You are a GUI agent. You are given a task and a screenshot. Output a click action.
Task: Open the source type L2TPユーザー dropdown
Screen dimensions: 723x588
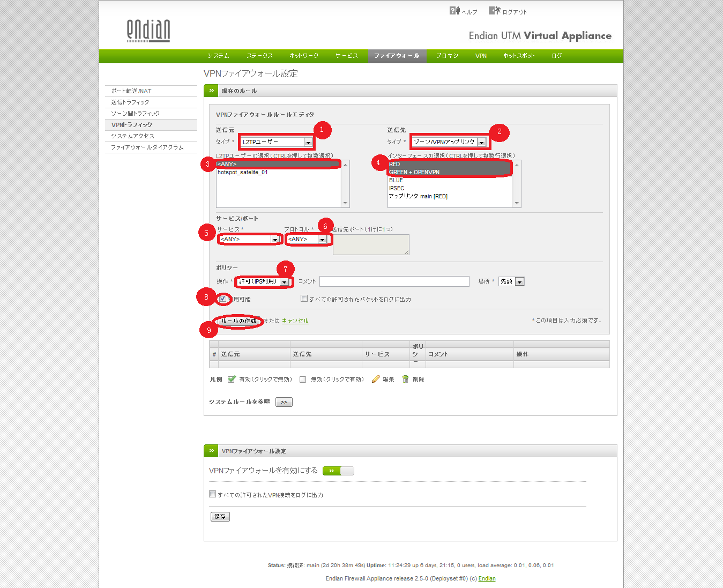click(277, 142)
